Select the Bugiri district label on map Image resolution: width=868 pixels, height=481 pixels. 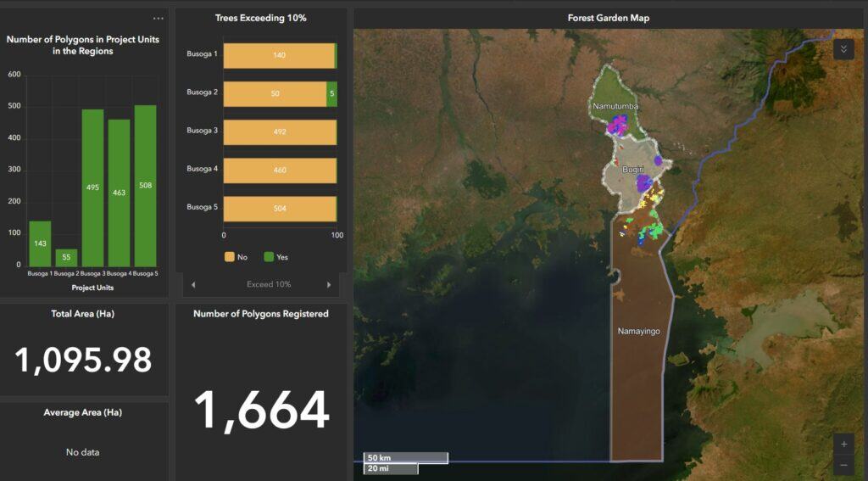coord(633,170)
